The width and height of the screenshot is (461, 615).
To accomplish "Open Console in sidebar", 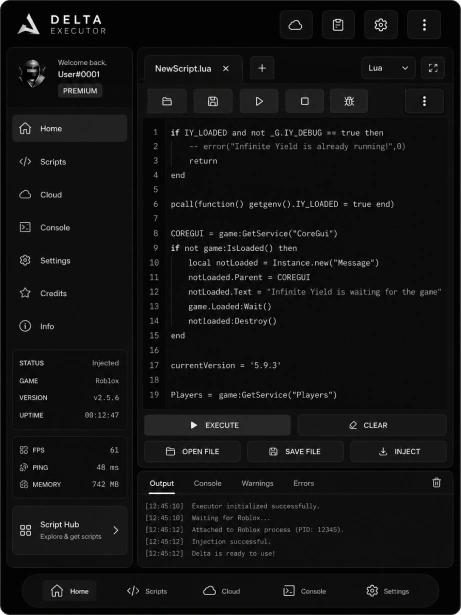I will point(69,227).
